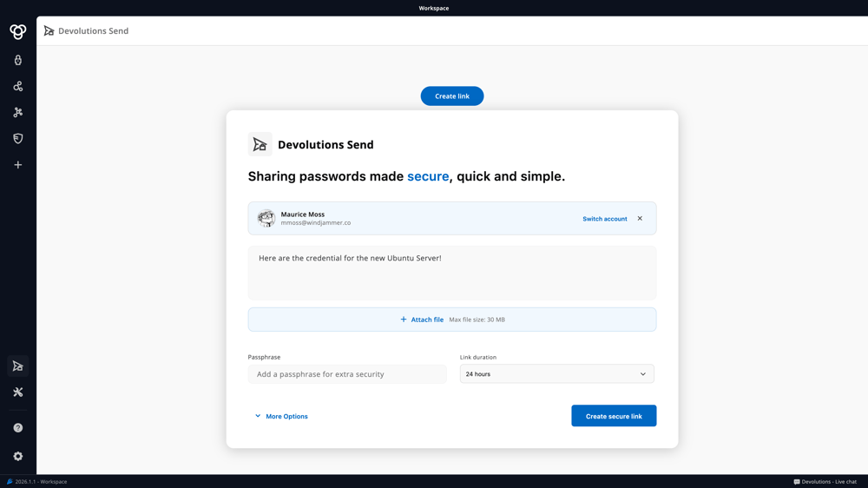
Task: Click the message text area
Action: (x=451, y=273)
